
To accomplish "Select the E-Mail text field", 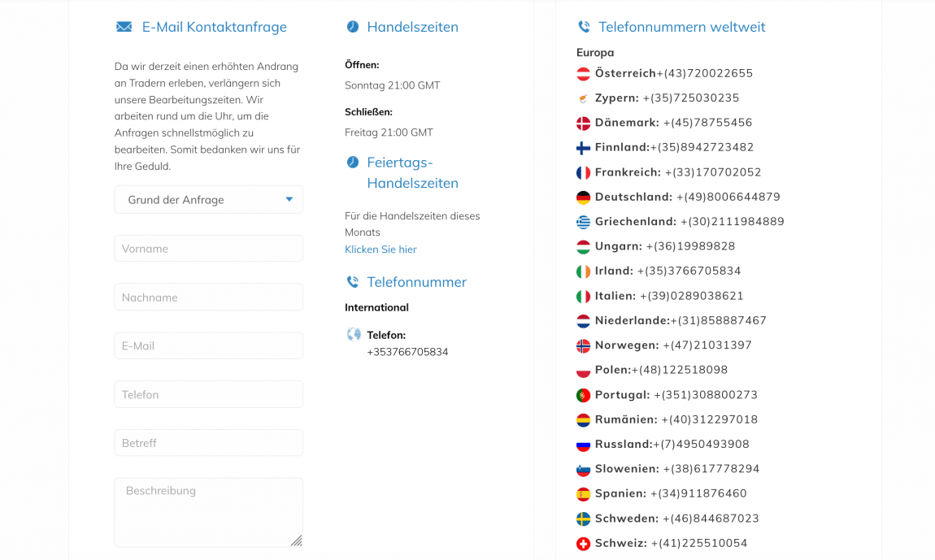I will (x=208, y=345).
